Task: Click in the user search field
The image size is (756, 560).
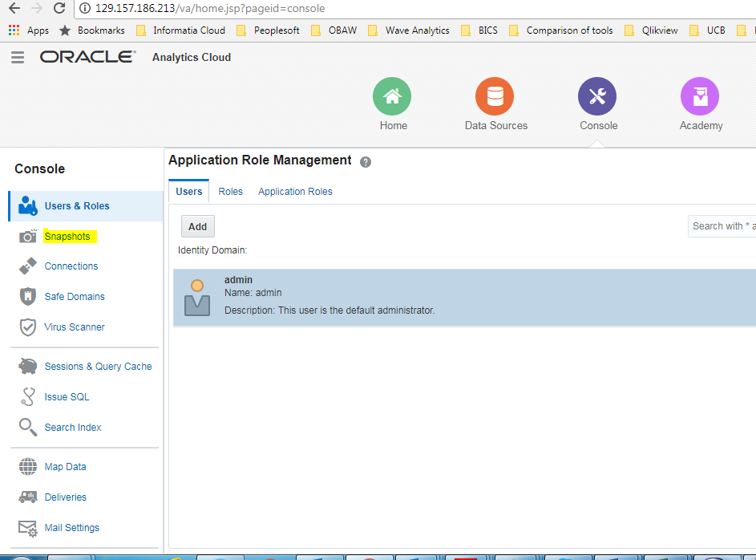Action: pos(722,226)
